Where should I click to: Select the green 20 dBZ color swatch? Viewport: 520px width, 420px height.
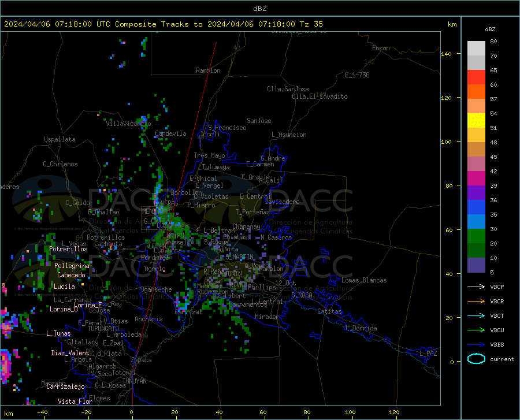476,236
